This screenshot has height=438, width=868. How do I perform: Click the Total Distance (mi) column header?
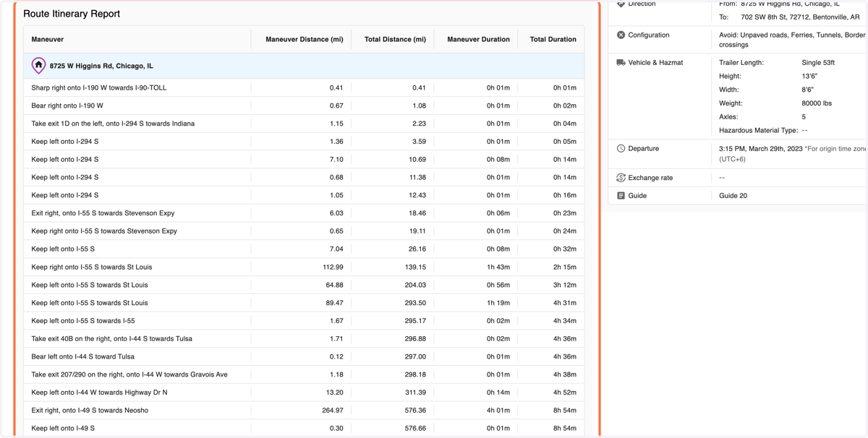pos(395,39)
